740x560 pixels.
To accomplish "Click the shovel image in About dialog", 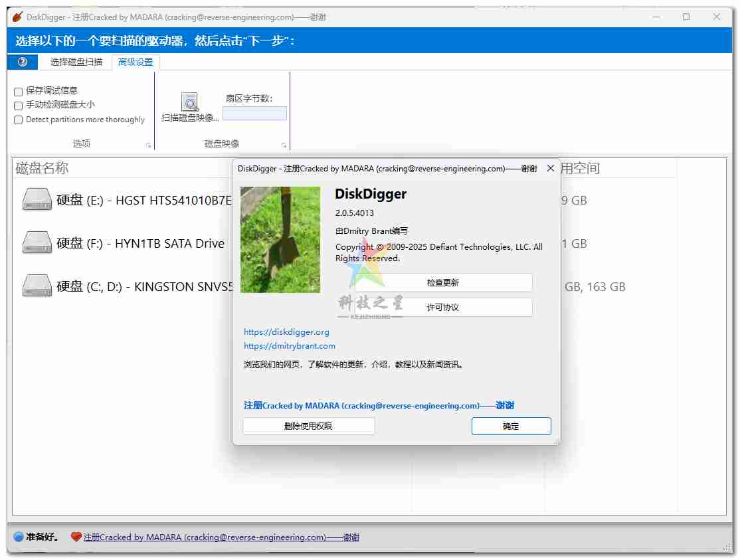I will 280,239.
